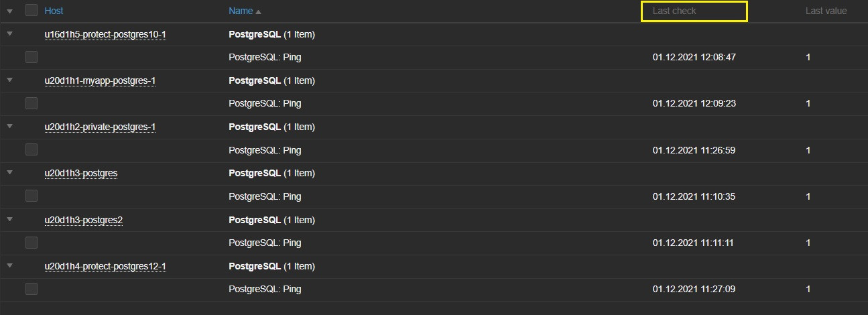Image resolution: width=868 pixels, height=315 pixels.
Task: Click the u20d1h4-protect-postgres12-1 host name
Action: click(105, 266)
